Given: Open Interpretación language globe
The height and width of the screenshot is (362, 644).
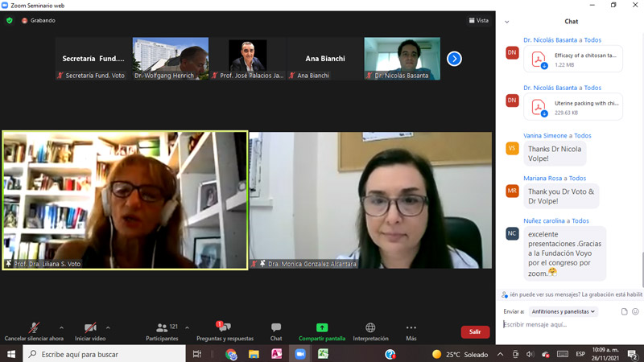Looking at the screenshot, I should [370, 331].
